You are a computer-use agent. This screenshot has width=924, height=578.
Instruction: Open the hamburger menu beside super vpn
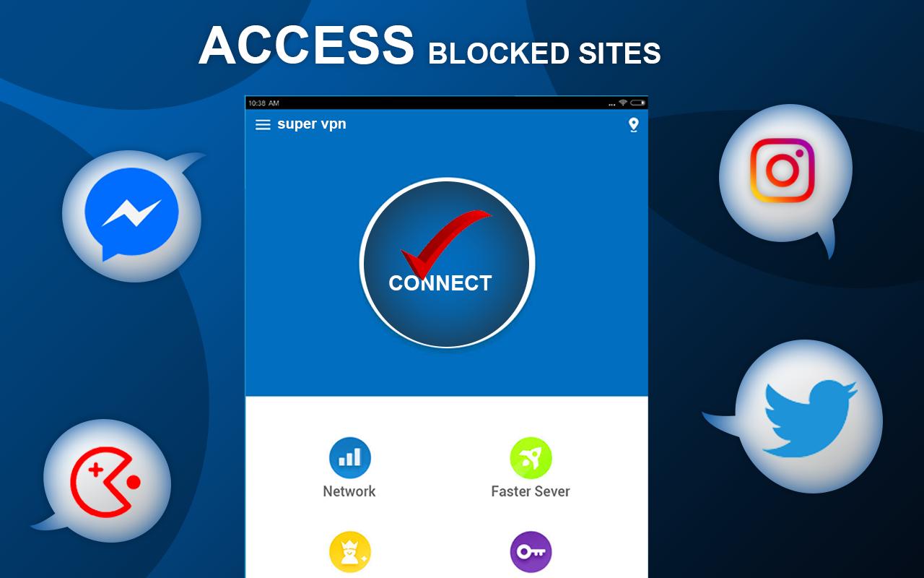click(263, 125)
